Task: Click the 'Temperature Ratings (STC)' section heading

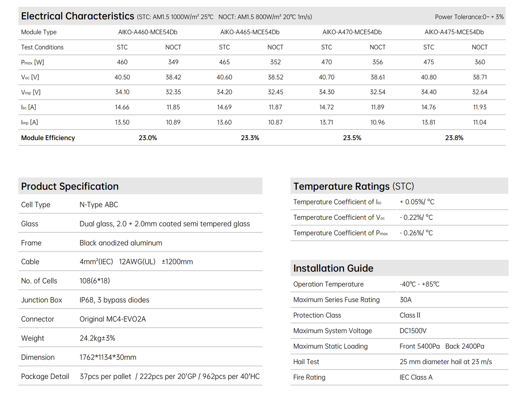Action: (x=353, y=186)
